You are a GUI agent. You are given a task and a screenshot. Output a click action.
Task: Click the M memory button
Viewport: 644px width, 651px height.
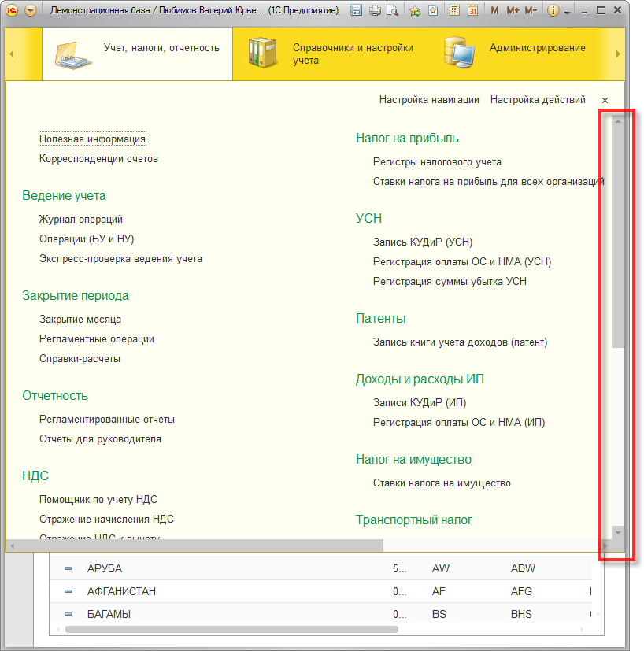[494, 10]
